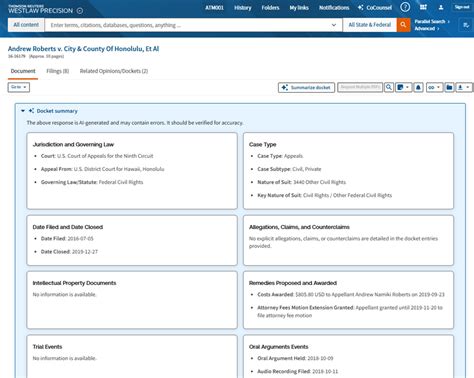Open the Folders menu

click(270, 7)
